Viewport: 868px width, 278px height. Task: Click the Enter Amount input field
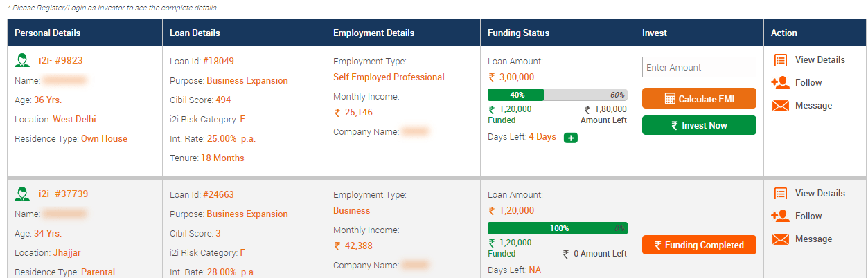click(699, 67)
